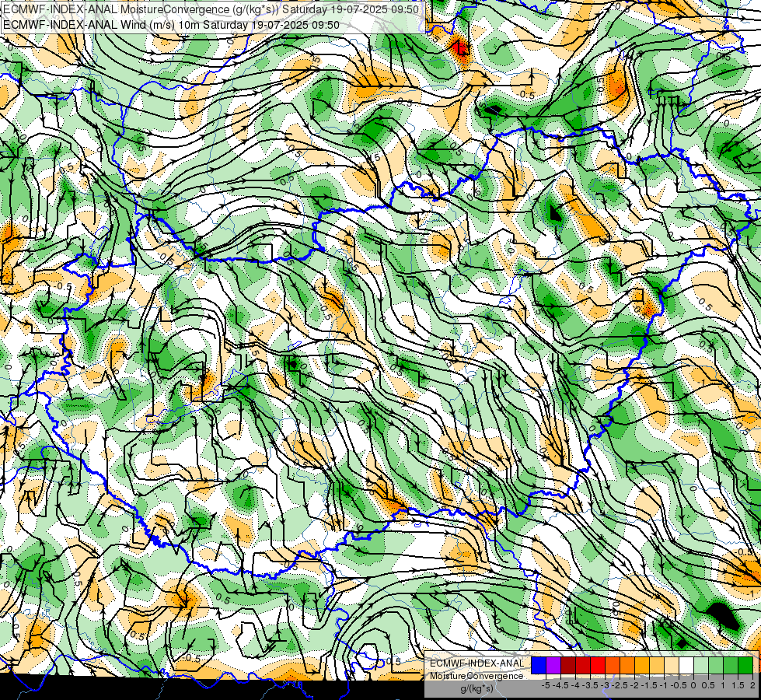Click the purple legend swatch

pos(553,665)
